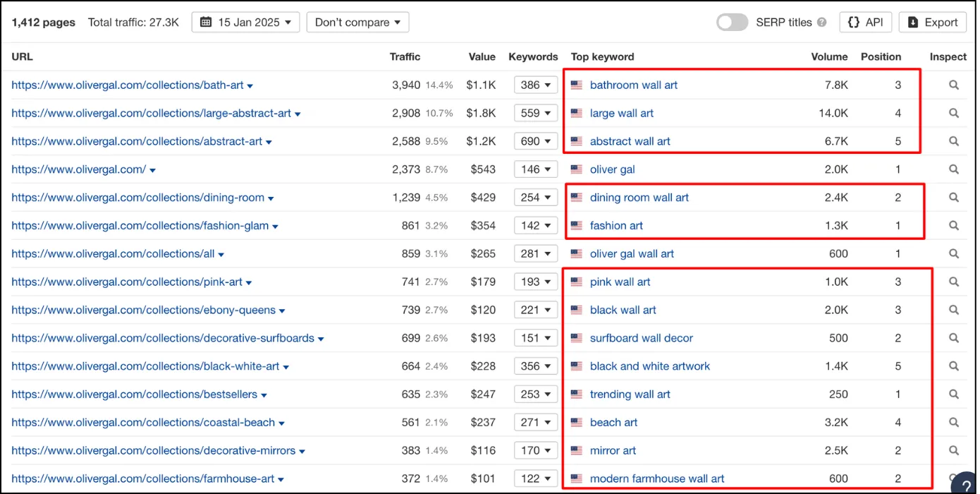Screen dimensions: 980x494
Task: Open the Don't compare dropdown
Action: point(357,23)
